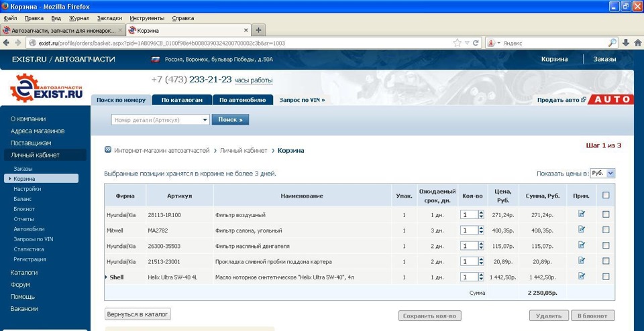The height and width of the screenshot is (331, 644).
Task: Open the URL history dropdown arrow
Action: 467,43
